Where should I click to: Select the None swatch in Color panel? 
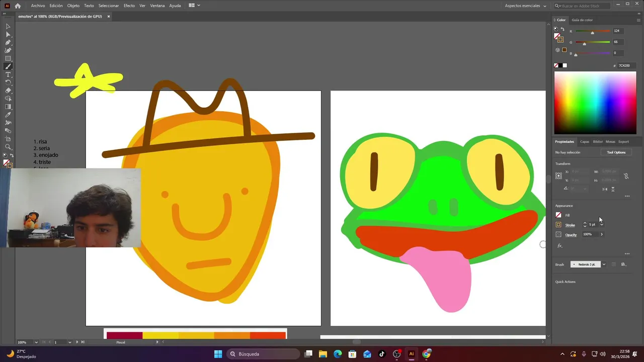pyautogui.click(x=556, y=65)
